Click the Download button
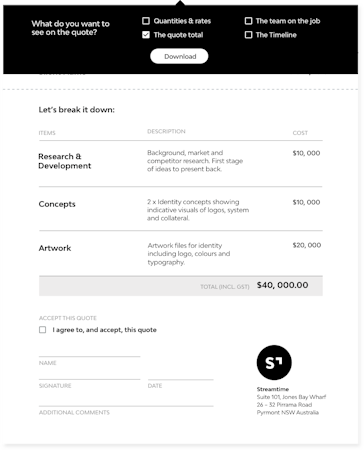 click(179, 56)
